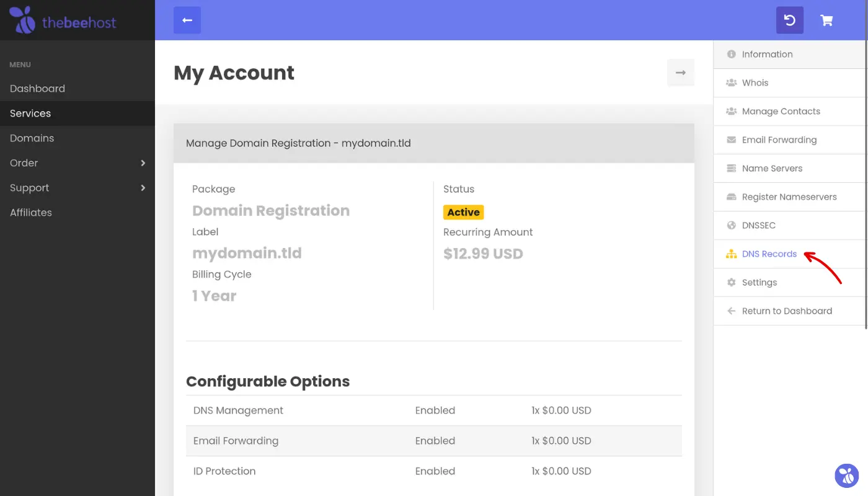This screenshot has height=496, width=868.
Task: Expand the Order menu chevron
Action: click(x=143, y=163)
